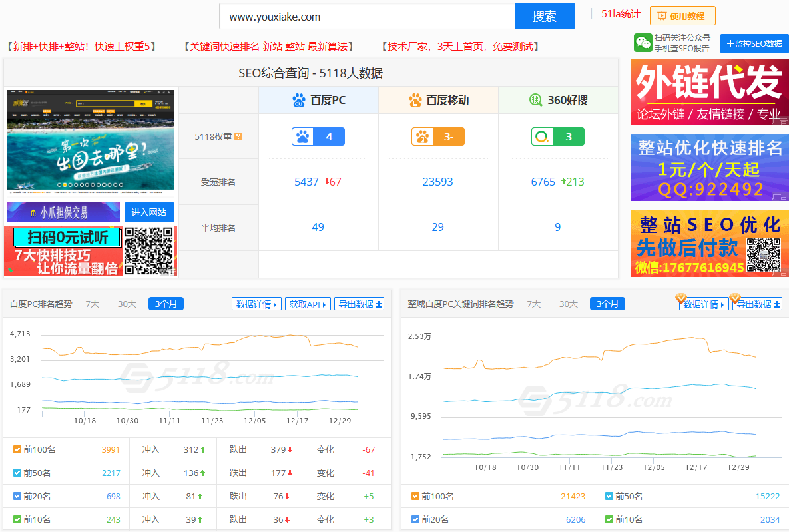Toggle the 前50名 checkbox in left chart legend

coord(17,473)
